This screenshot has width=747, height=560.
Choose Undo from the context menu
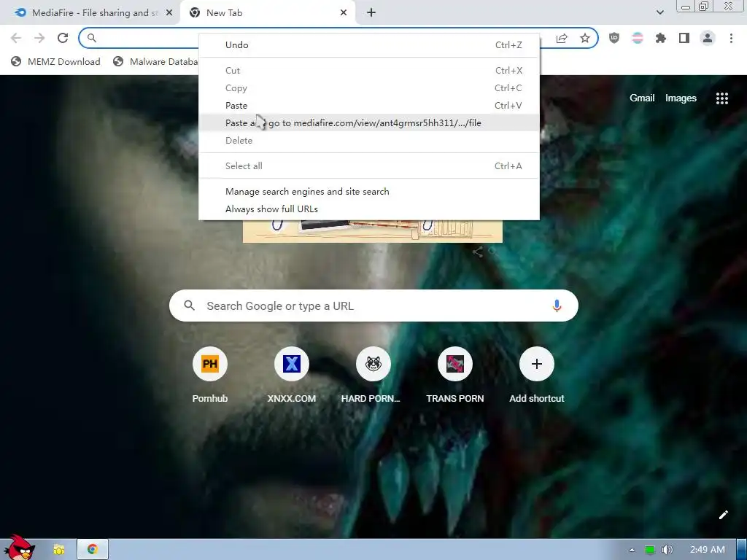(369, 44)
